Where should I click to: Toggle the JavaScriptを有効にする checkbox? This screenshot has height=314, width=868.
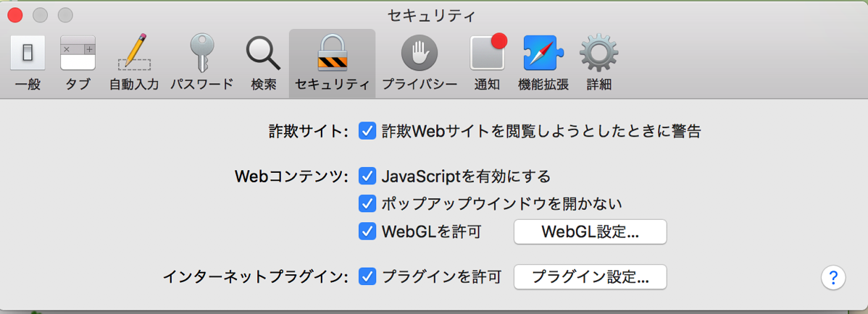point(367,177)
